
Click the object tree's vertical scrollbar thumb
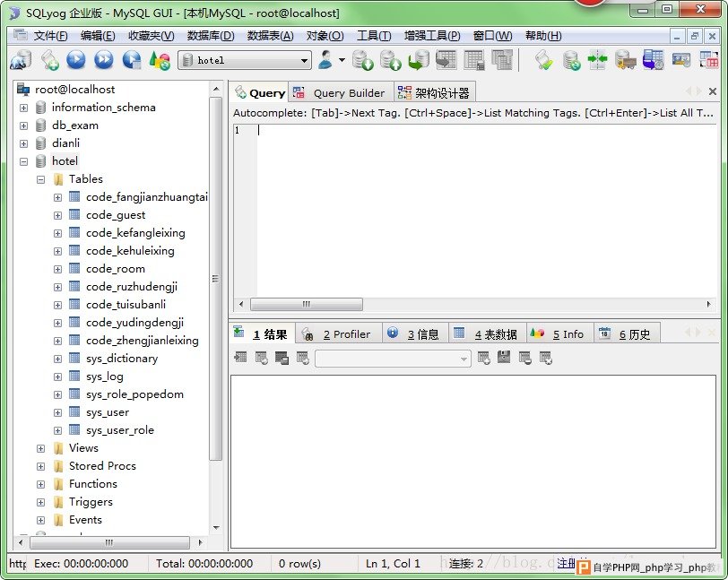coord(215,279)
